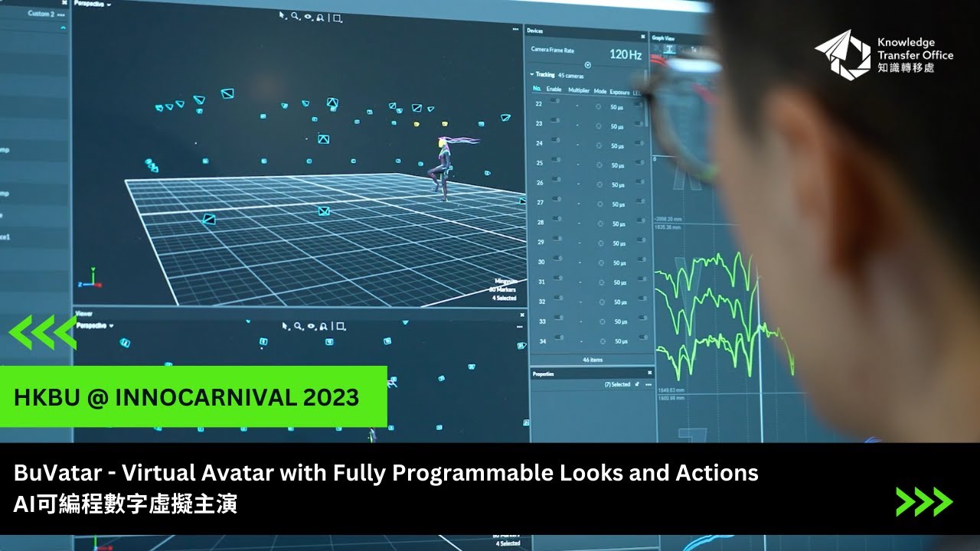Collapse the Tracking cameras group
980x551 pixels.
pyautogui.click(x=531, y=74)
